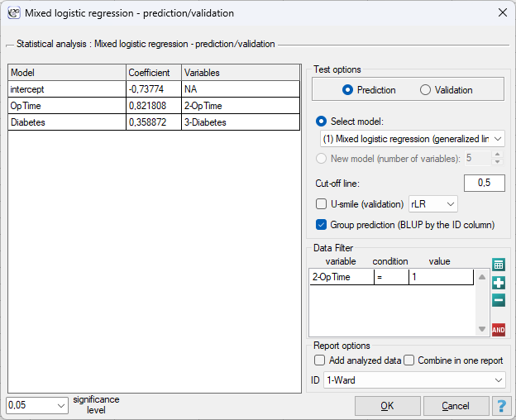Open help with the question mark icon
This screenshot has width=516, height=420.
tap(502, 406)
